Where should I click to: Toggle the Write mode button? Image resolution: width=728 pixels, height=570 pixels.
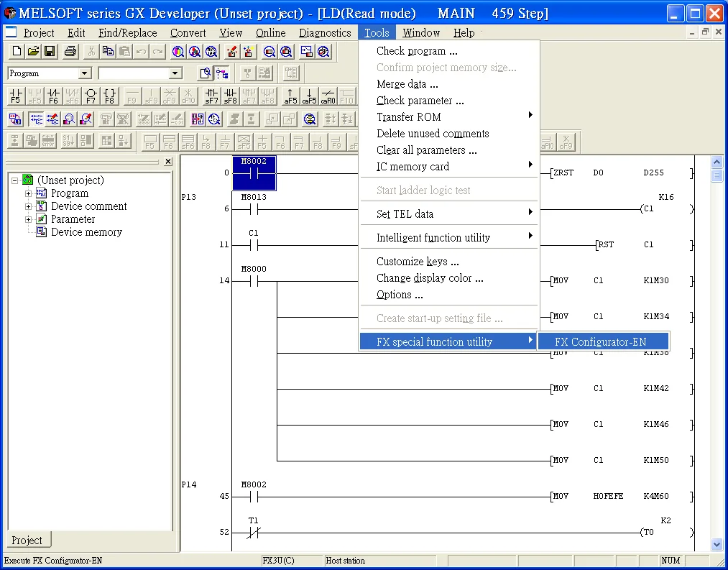(x=52, y=119)
